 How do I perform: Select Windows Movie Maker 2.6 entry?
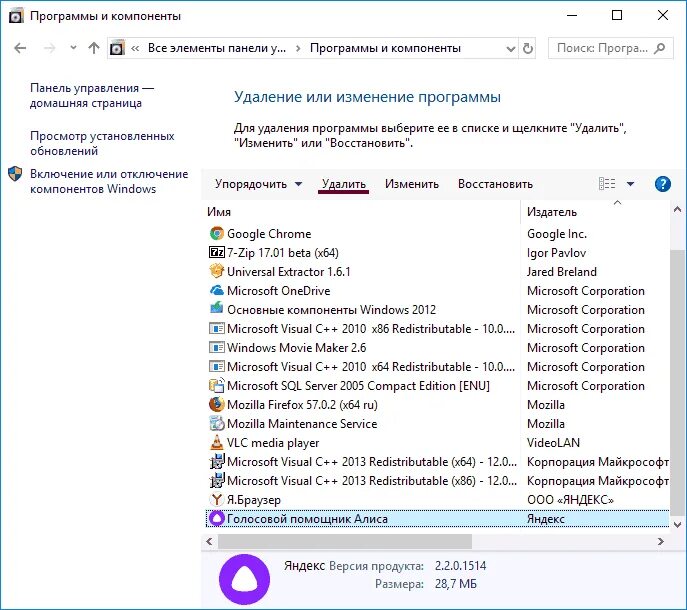tap(296, 348)
